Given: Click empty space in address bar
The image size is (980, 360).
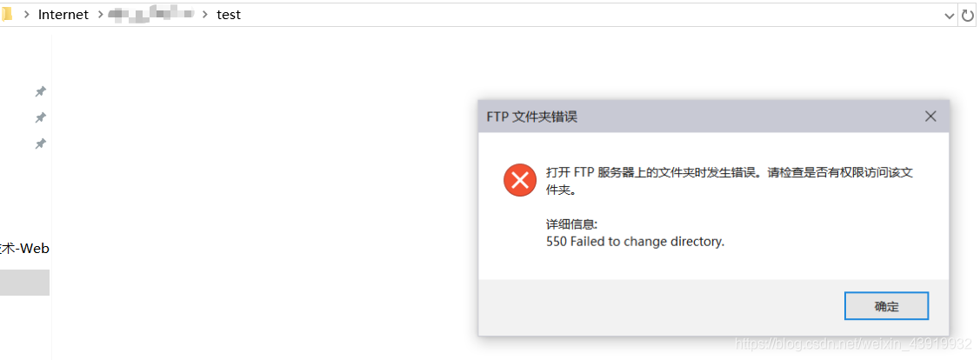Looking at the screenshot, I should pyautogui.click(x=588, y=15).
